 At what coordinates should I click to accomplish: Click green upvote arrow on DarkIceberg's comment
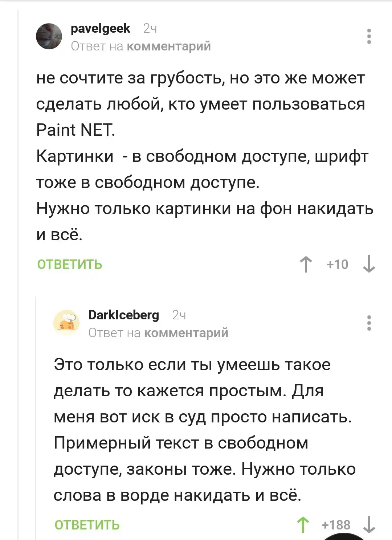coord(303,525)
